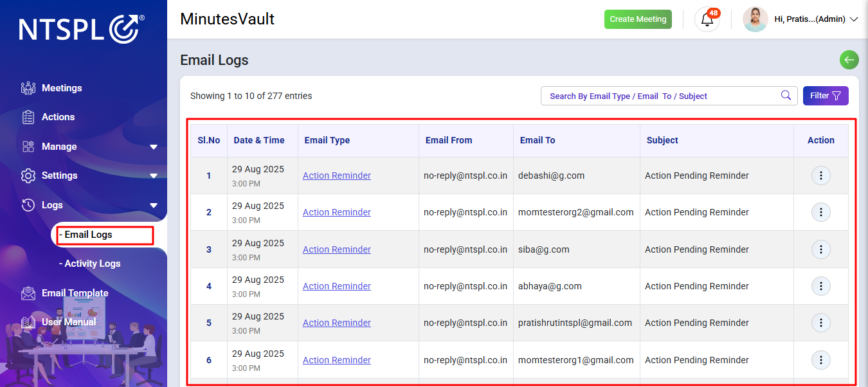
Task: Expand the Manage menu arrow
Action: click(154, 147)
